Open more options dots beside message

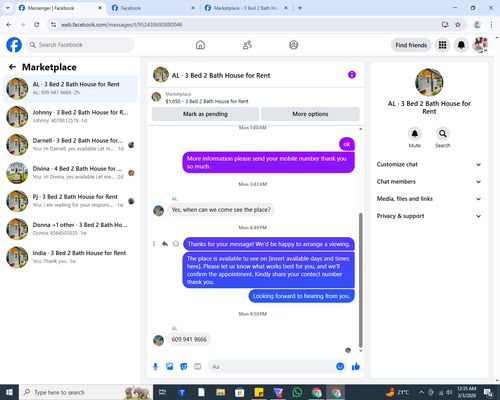tap(154, 244)
